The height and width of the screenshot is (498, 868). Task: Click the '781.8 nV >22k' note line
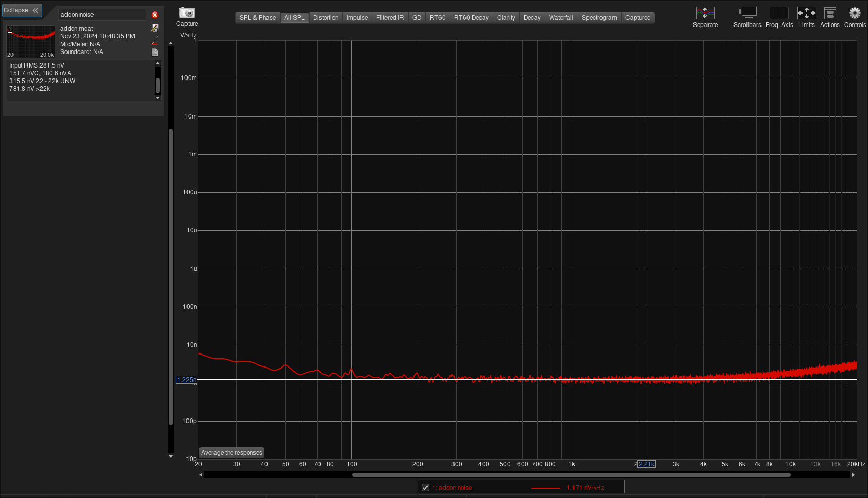[30, 89]
